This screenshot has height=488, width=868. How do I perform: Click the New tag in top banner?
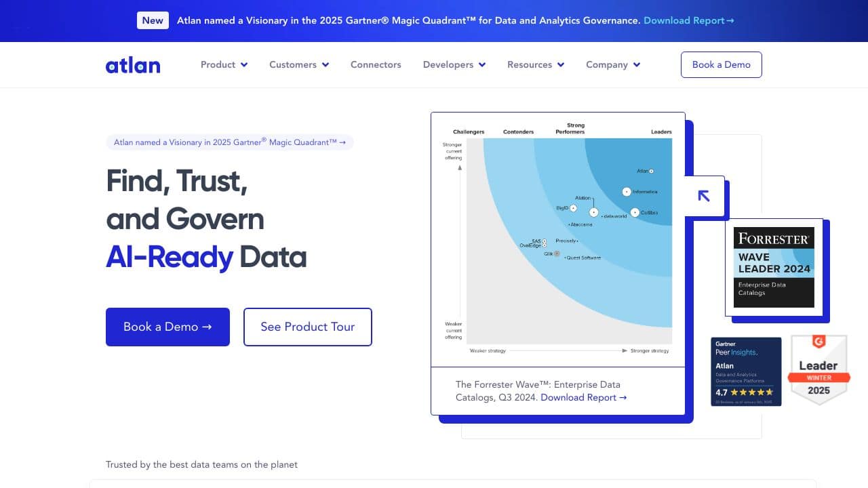pyautogui.click(x=153, y=20)
